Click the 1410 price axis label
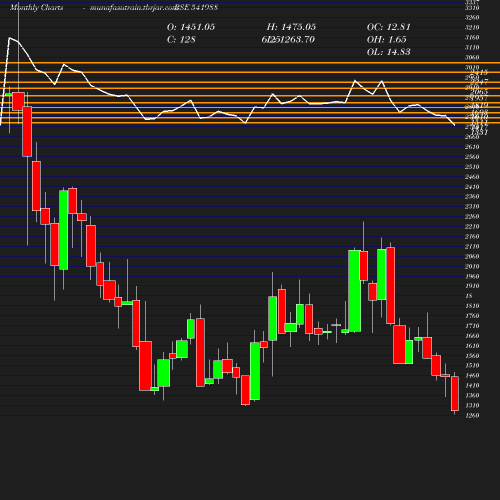Image resolution: width=500 pixels, height=500 pixels. [x=472, y=385]
